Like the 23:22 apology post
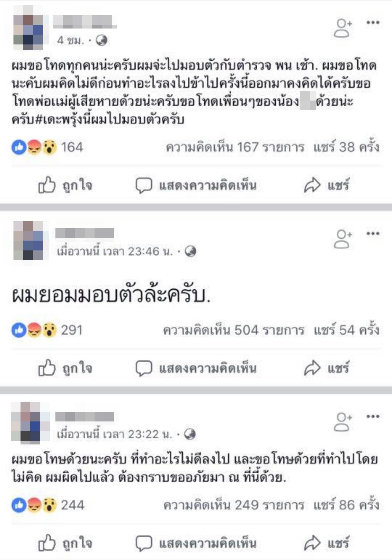The image size is (392, 560). coord(65,543)
